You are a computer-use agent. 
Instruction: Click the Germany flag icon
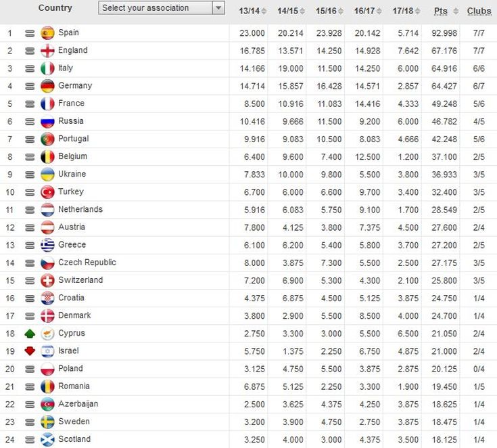(47, 86)
